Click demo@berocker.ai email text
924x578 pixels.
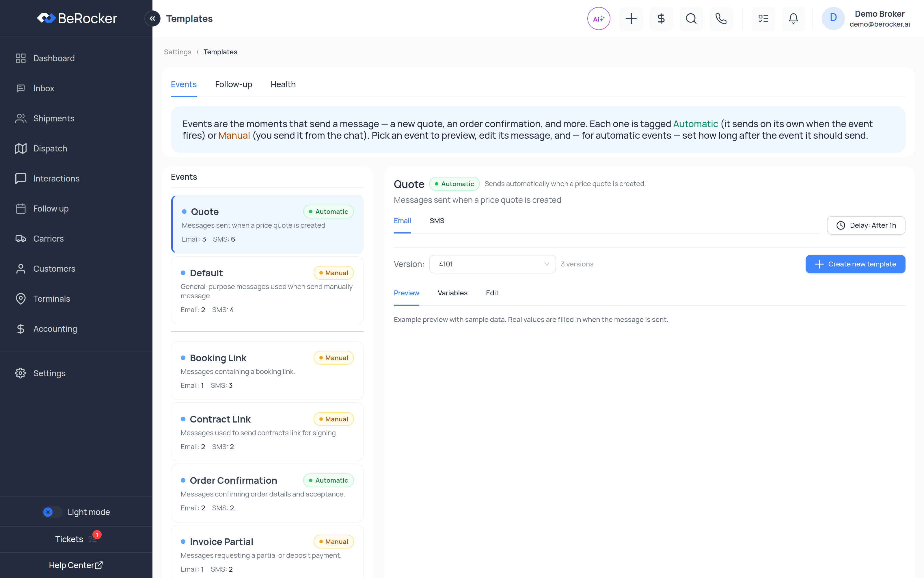tap(879, 24)
